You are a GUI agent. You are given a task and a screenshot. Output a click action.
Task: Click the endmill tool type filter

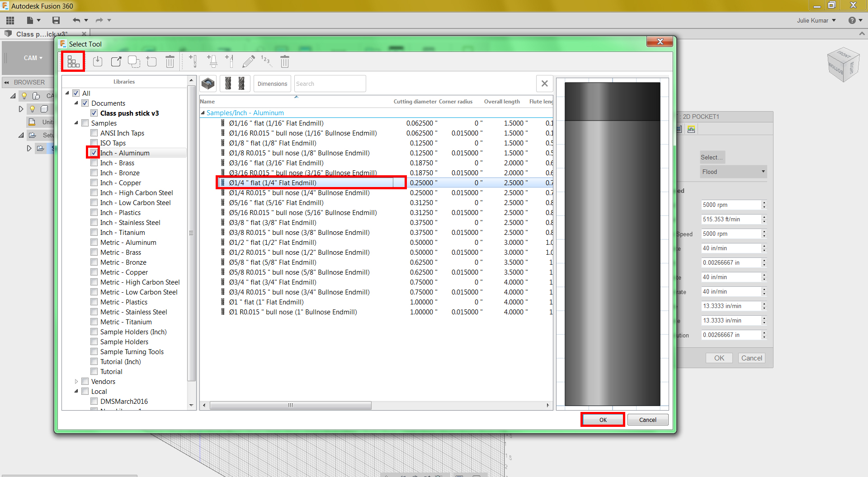[235, 84]
